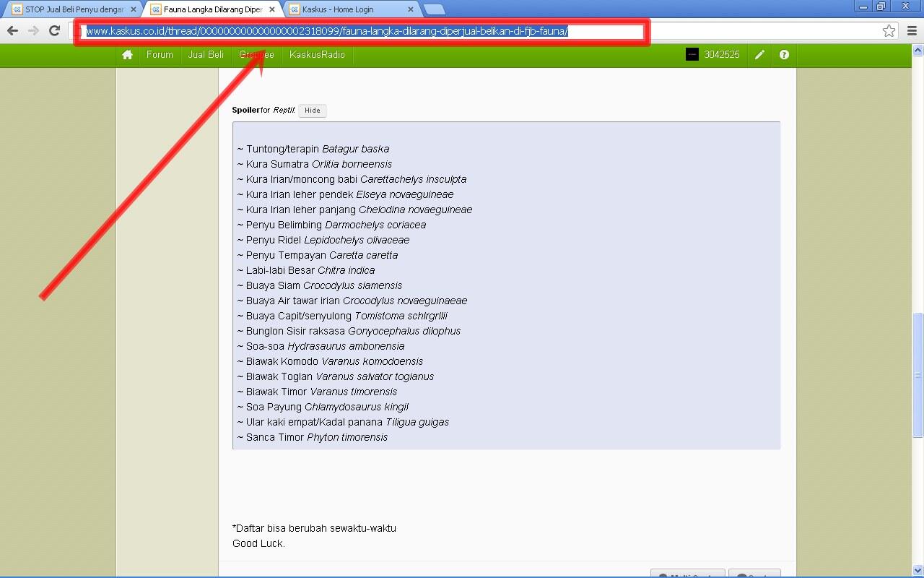Open the Forum menu
The height and width of the screenshot is (578, 924).
point(160,55)
